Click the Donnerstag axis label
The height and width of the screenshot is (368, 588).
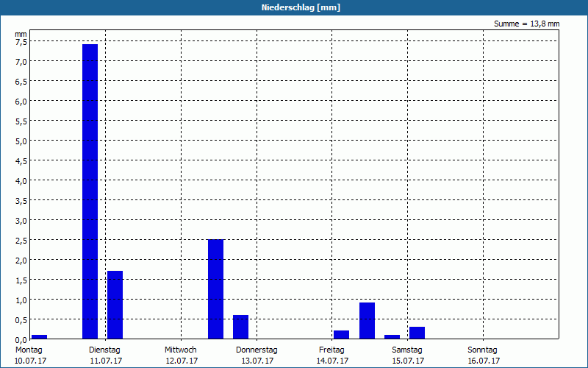point(257,350)
